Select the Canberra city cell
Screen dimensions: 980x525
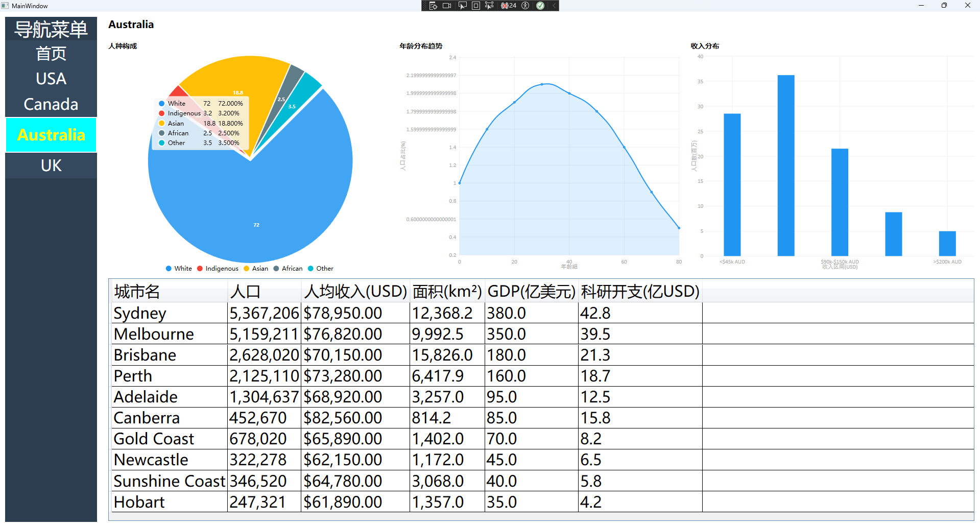(169, 418)
